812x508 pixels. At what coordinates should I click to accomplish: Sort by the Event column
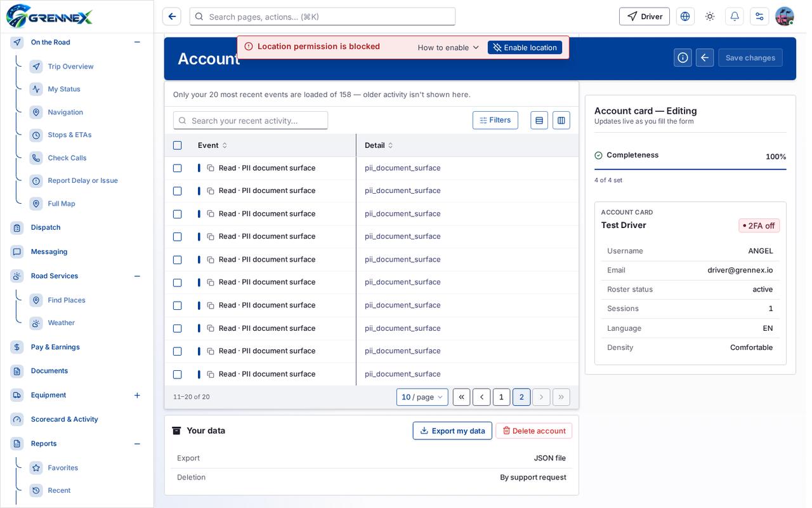[x=213, y=145]
